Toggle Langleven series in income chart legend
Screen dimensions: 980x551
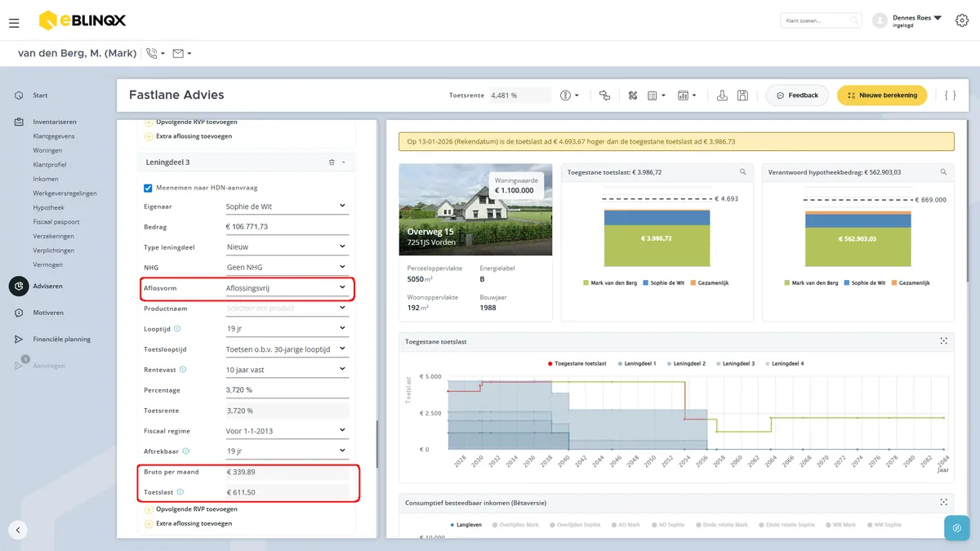467,524
